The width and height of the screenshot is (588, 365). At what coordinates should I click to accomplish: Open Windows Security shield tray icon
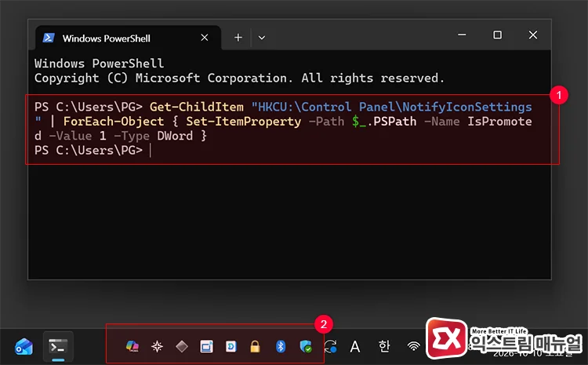point(306,346)
